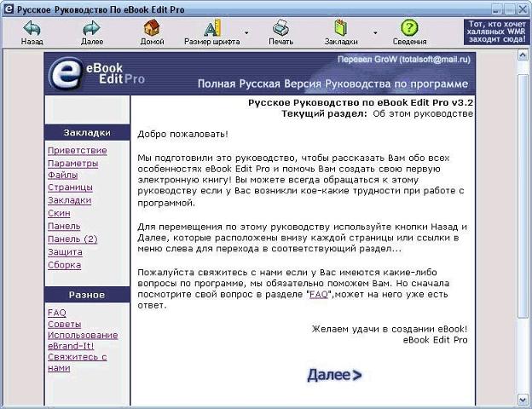Click the Печать printer icon
532x409 pixels.
point(281,27)
